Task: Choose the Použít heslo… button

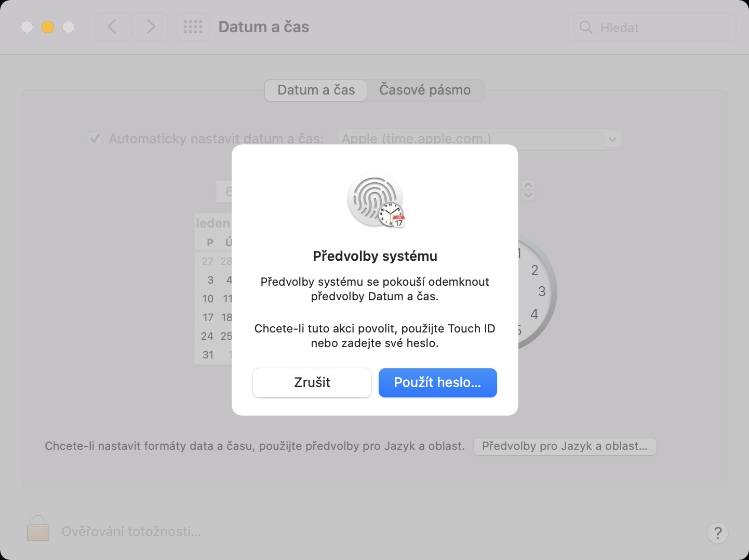Action: point(438,383)
